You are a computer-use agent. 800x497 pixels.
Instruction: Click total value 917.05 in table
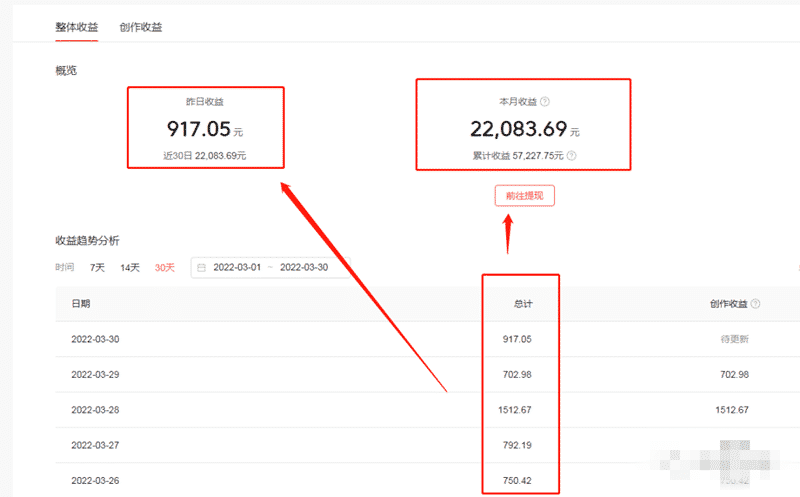(517, 339)
